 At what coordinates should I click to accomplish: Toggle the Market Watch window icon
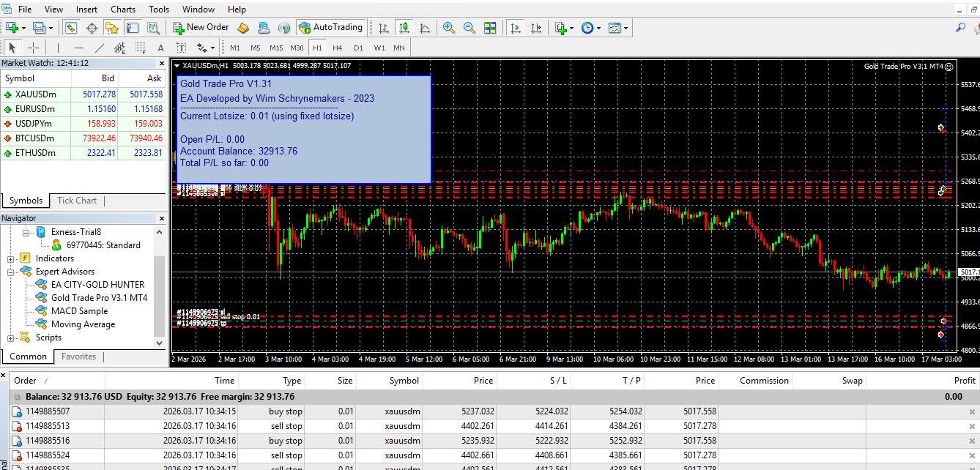pos(71,28)
